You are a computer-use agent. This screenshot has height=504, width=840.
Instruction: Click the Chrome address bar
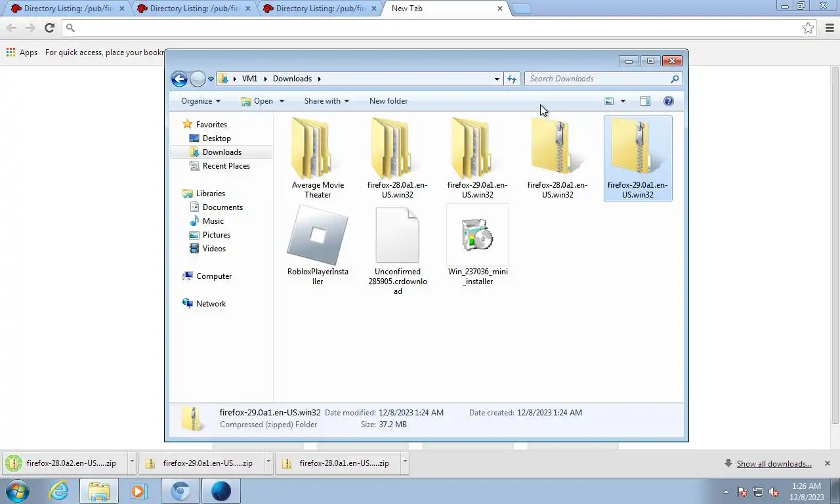coord(438,28)
